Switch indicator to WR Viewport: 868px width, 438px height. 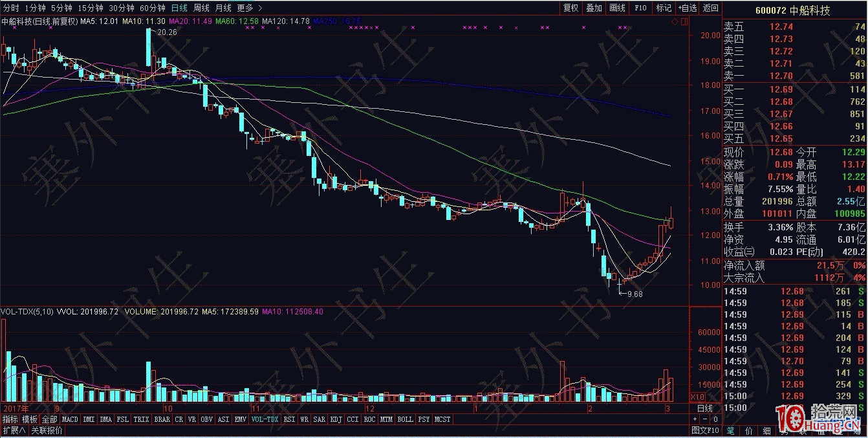(x=305, y=419)
